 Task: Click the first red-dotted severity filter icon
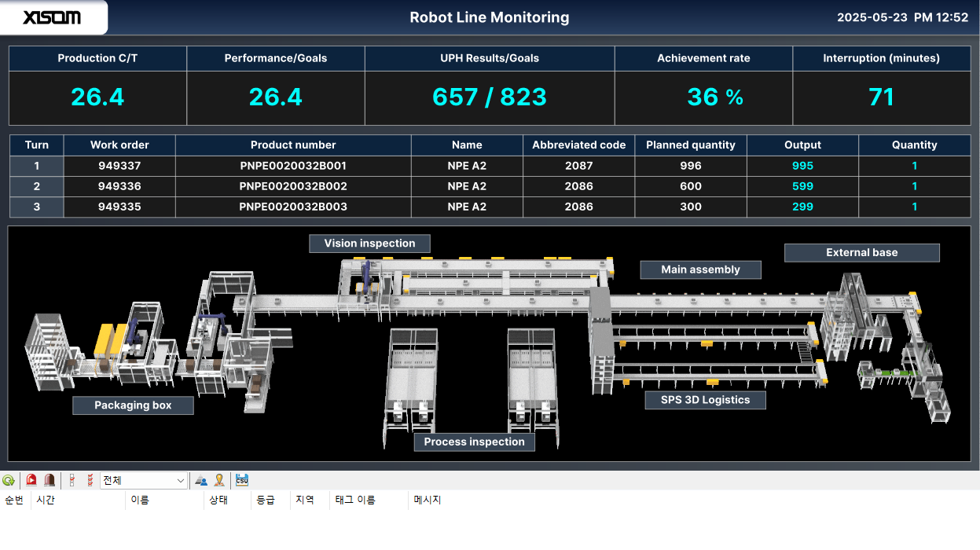pos(72,480)
